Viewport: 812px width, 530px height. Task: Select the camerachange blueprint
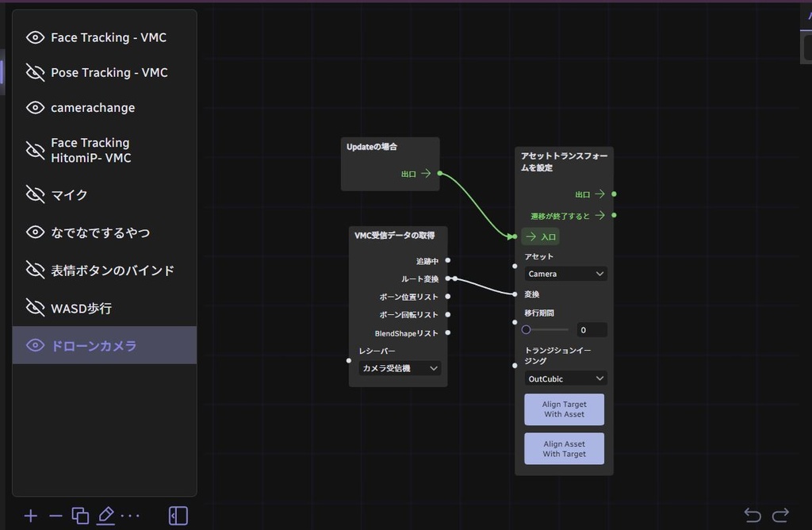point(93,108)
